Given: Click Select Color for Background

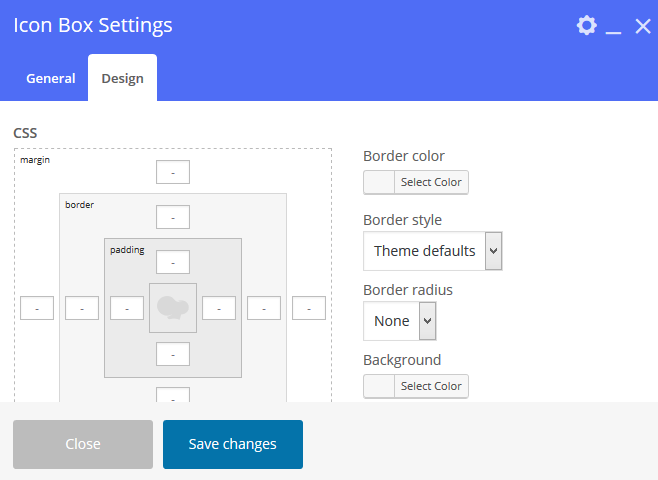Looking at the screenshot, I should [431, 386].
